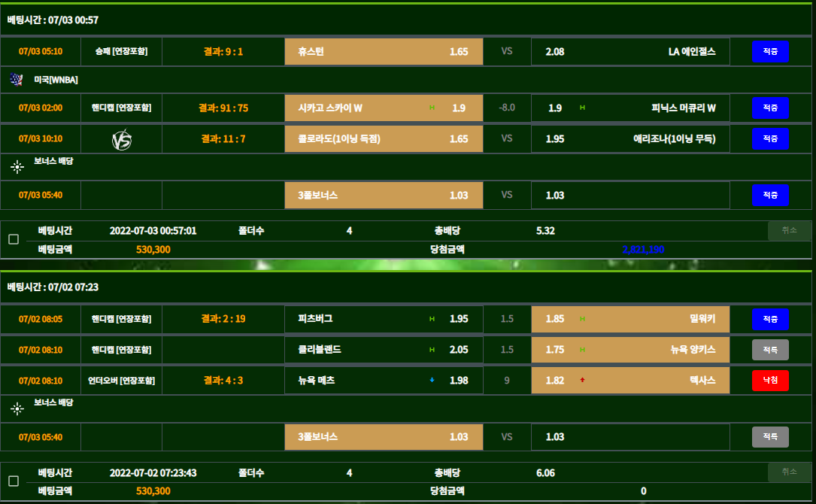The width and height of the screenshot is (816, 504).
Task: Select the 클리블랜드 2.05 odds cell
Action: 384,350
